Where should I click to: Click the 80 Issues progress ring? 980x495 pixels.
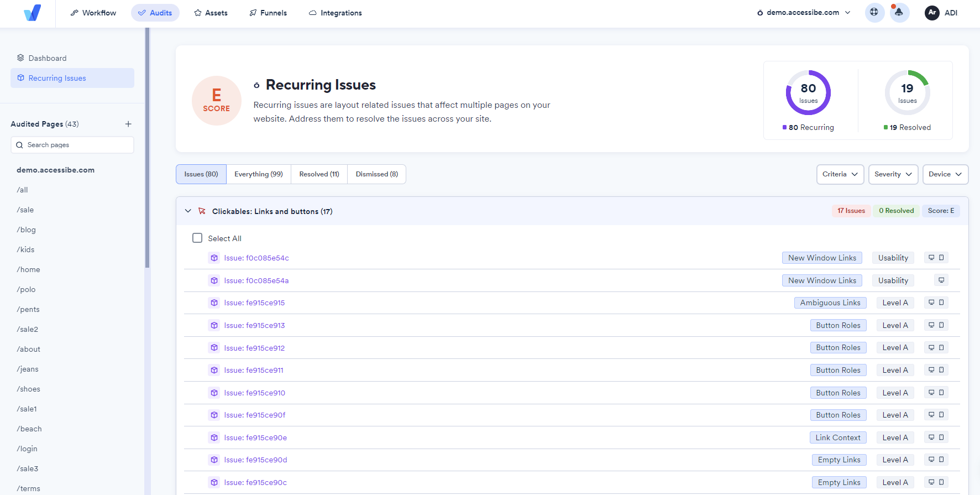[809, 92]
